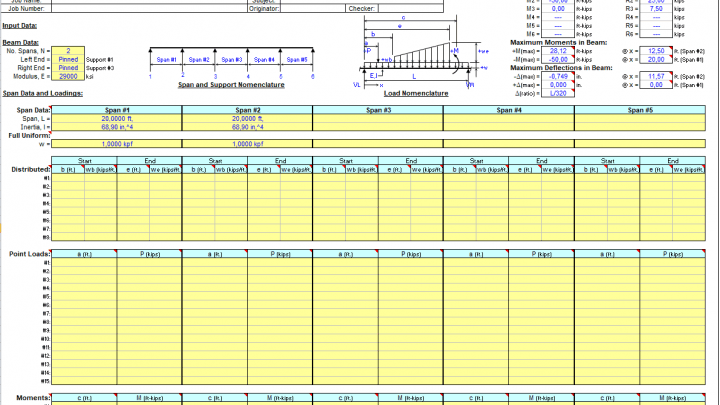
Task: Select the M3 support moment cell 0,00
Action: tap(558, 9)
